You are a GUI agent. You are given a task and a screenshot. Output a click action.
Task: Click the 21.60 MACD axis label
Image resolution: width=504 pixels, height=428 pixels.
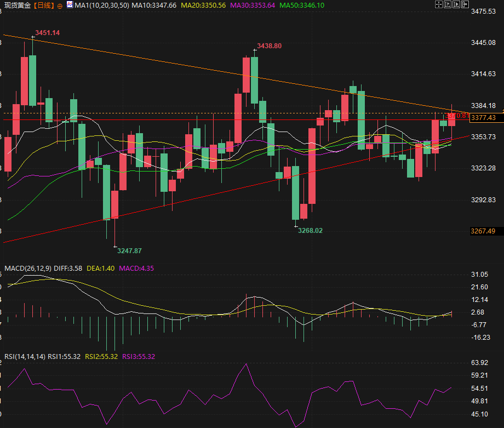point(479,287)
